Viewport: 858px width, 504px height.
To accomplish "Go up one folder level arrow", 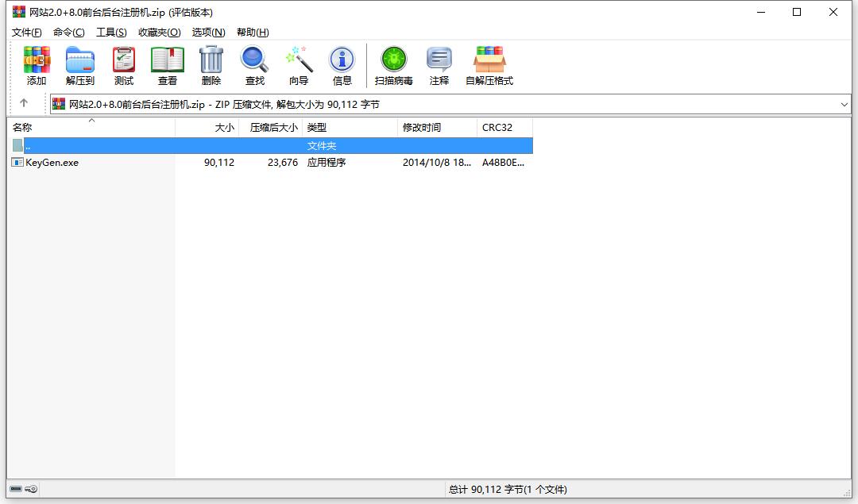I will 24,103.
